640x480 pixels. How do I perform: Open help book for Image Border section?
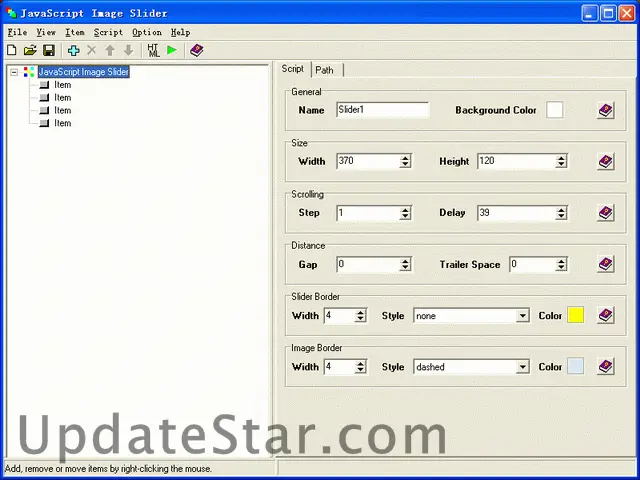coord(606,367)
